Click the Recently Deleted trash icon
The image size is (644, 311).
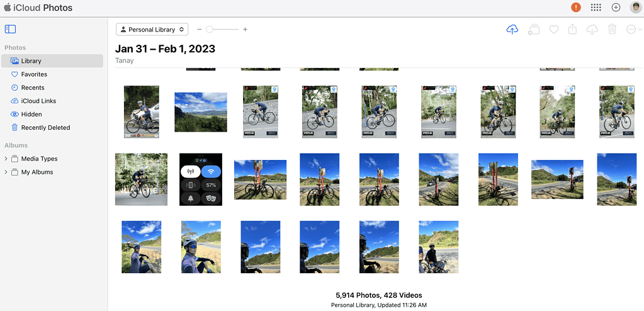point(14,128)
